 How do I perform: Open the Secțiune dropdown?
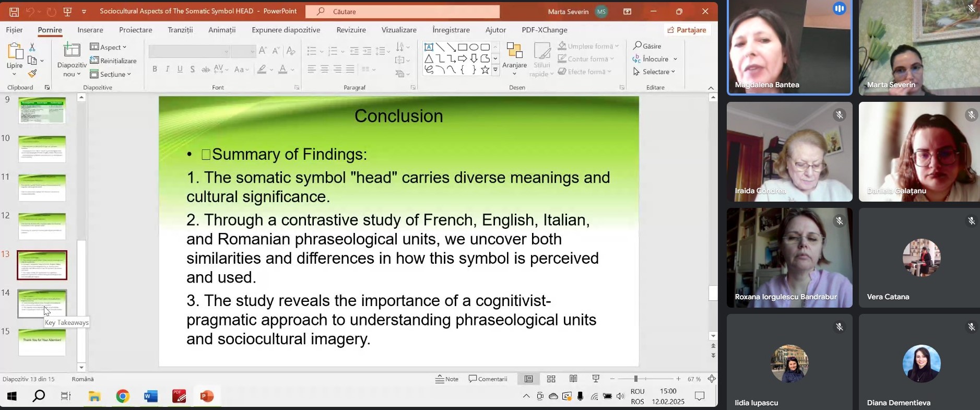(111, 74)
